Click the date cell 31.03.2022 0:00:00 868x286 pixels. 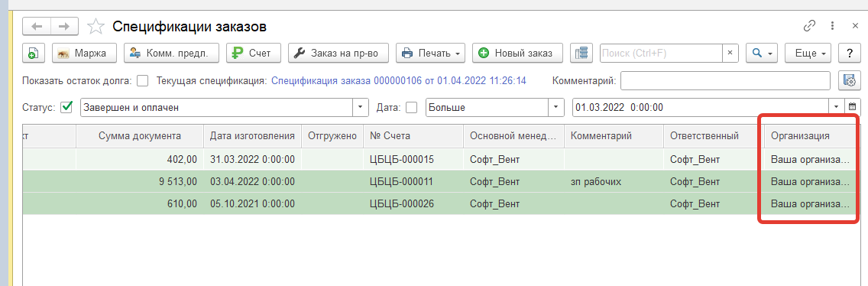(x=252, y=160)
